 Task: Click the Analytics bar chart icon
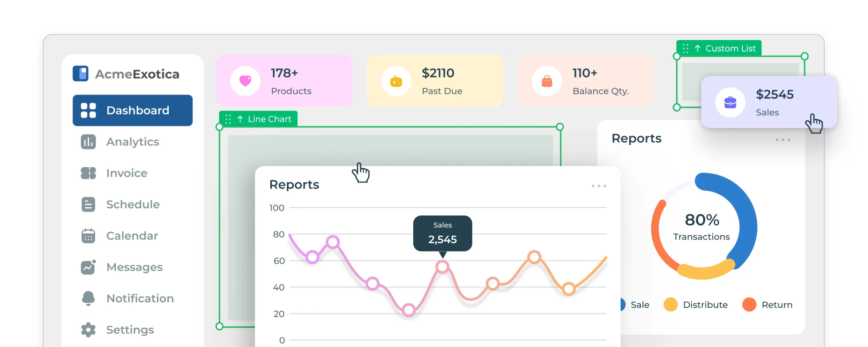(x=88, y=142)
